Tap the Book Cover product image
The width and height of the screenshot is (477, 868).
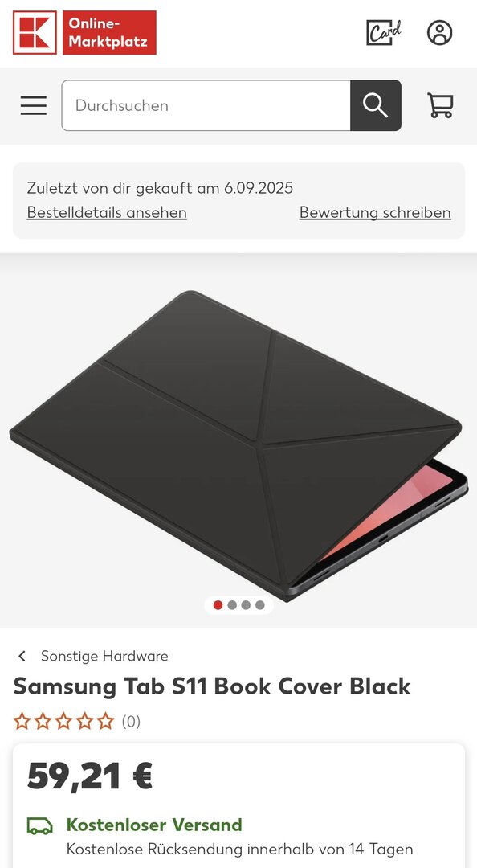pyautogui.click(x=238, y=445)
